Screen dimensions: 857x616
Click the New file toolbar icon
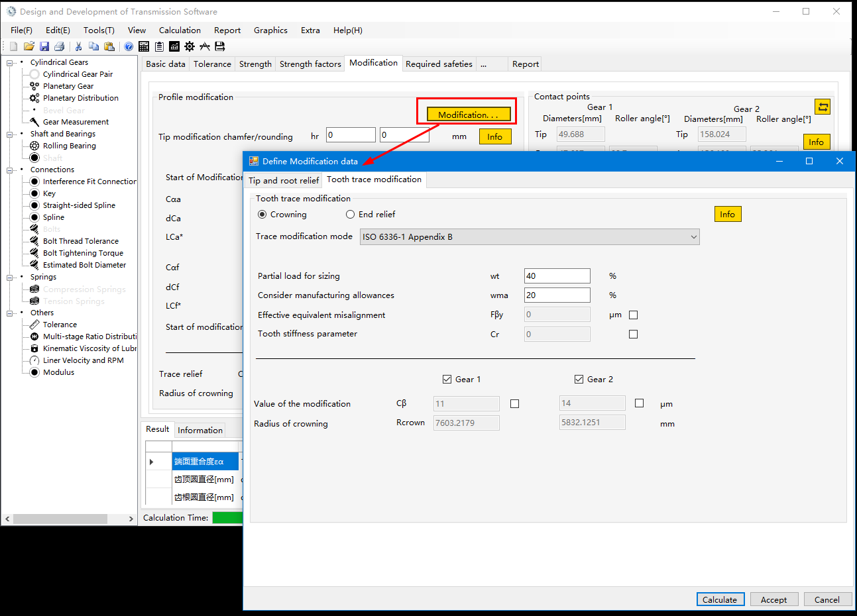(13, 46)
